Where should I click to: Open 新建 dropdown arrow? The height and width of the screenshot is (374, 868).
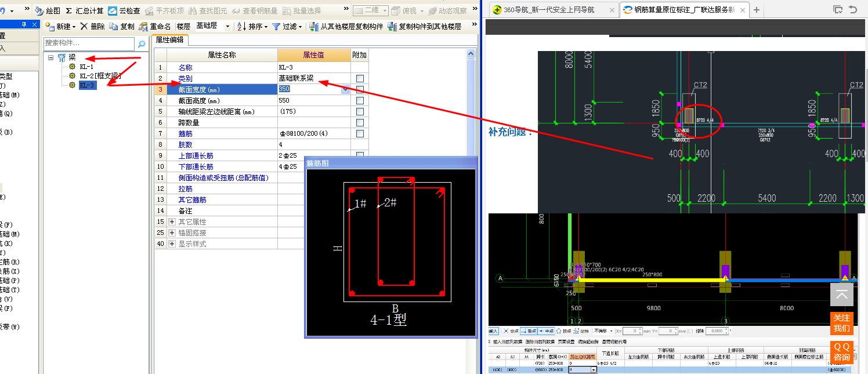(74, 27)
